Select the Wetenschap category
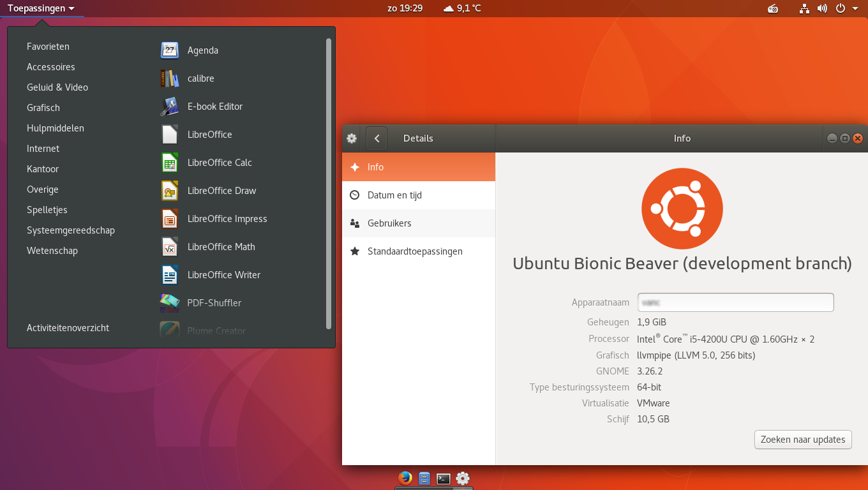Screen dimensions: 868x490 point(52,251)
